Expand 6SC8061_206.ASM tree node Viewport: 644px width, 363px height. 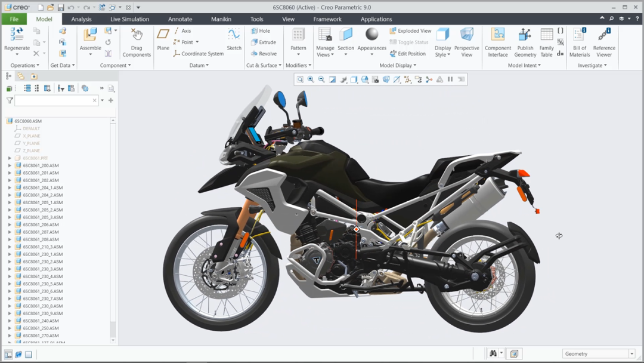point(10,225)
